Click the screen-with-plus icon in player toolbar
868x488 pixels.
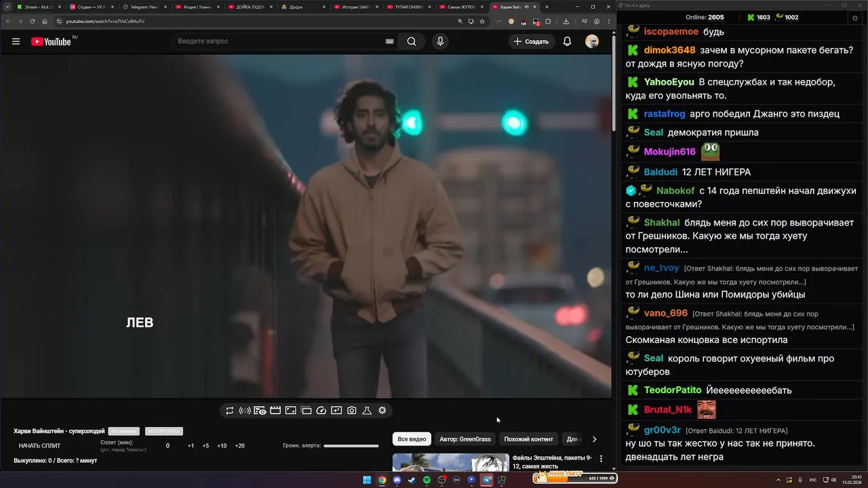coord(336,411)
